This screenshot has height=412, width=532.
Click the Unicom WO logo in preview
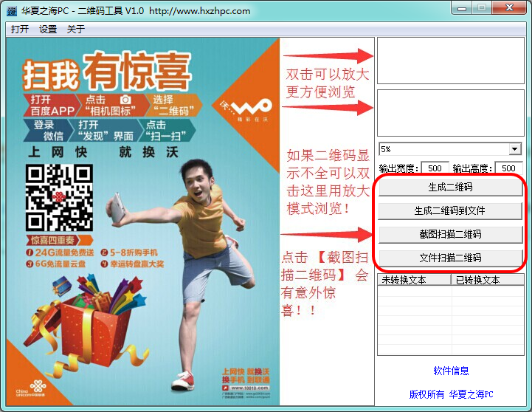tap(245, 109)
